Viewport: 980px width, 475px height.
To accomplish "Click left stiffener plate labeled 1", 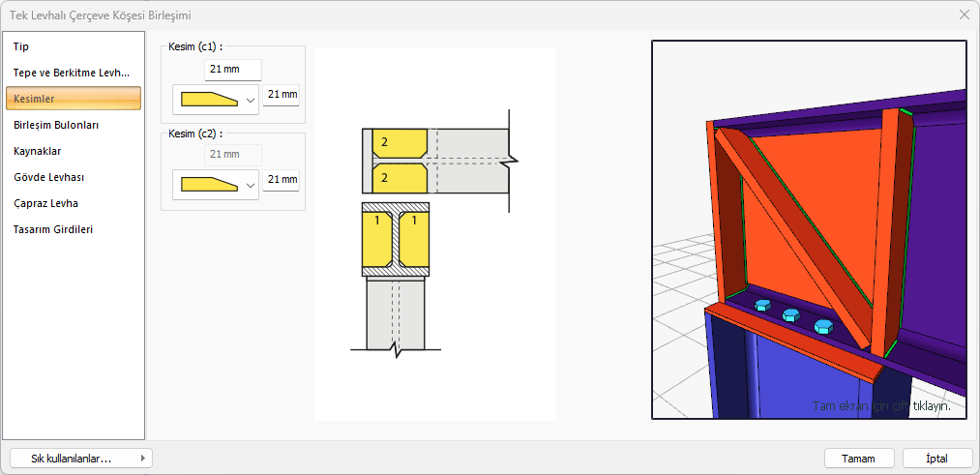I will click(376, 239).
